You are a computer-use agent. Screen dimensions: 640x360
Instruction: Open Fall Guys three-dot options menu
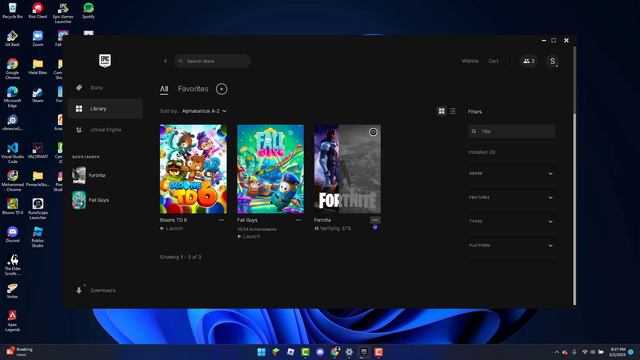(298, 220)
